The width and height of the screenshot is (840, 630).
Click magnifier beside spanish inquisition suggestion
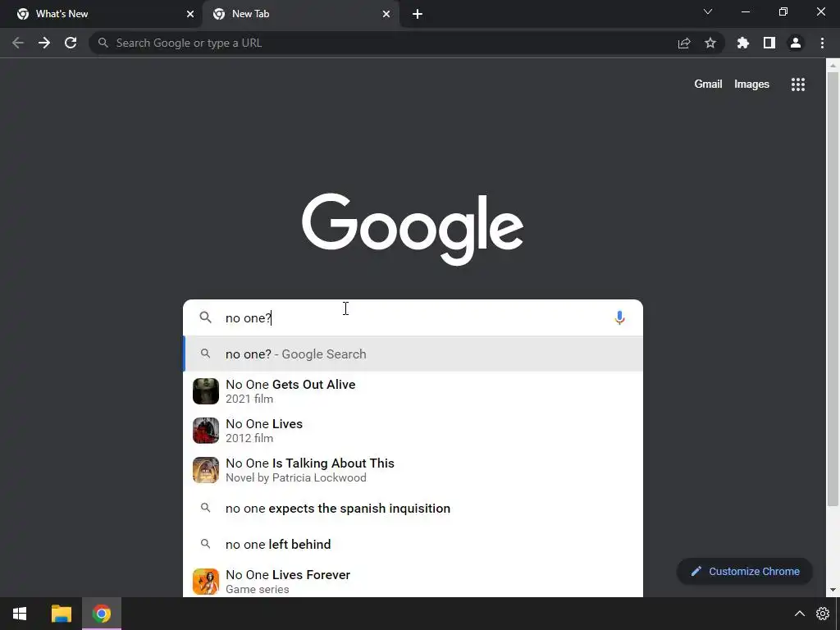205,507
